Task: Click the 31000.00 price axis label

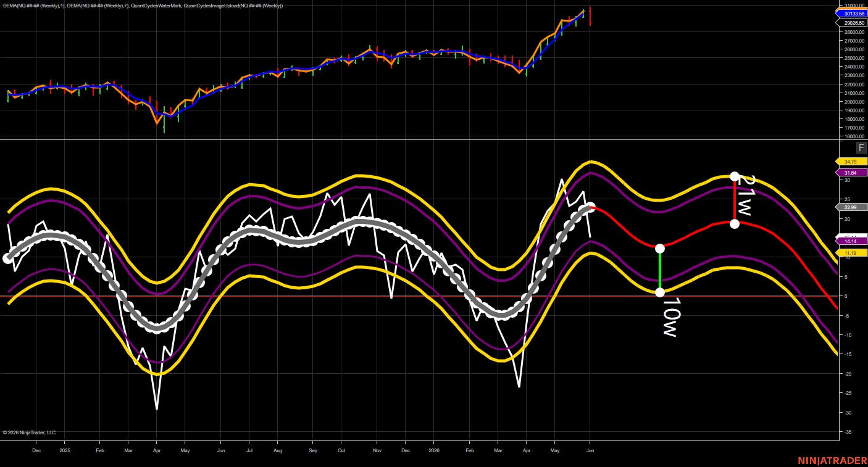Action: 854,6
